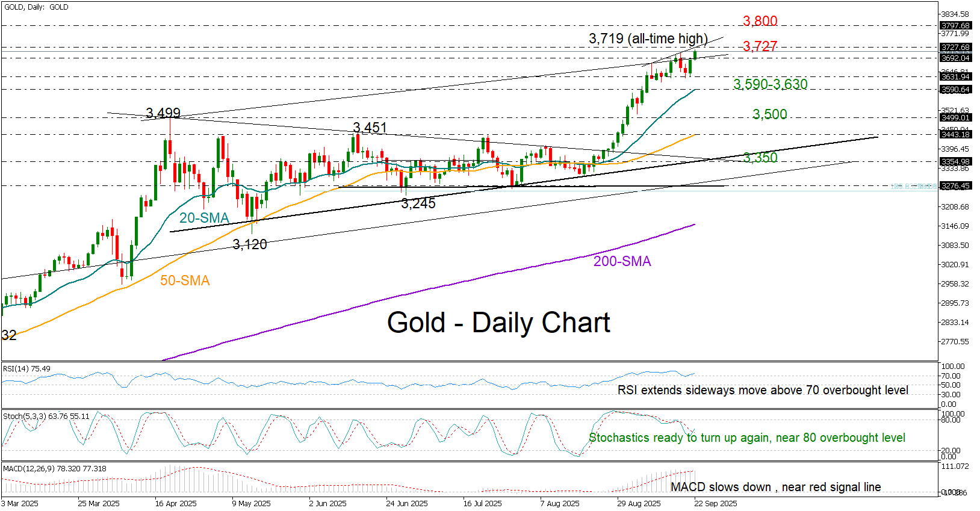Click the 3,120 low price annotation
This screenshot has width=980, height=511.
point(249,244)
